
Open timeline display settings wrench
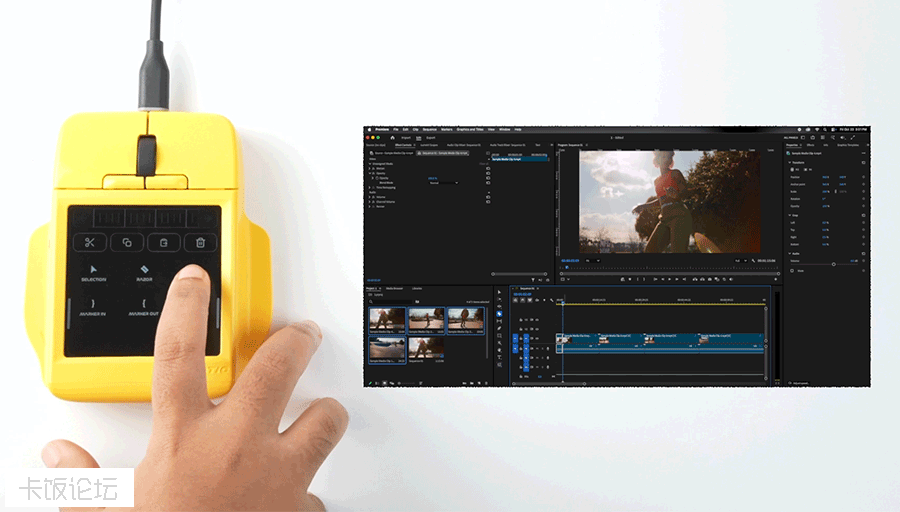pyautogui.click(x=552, y=300)
